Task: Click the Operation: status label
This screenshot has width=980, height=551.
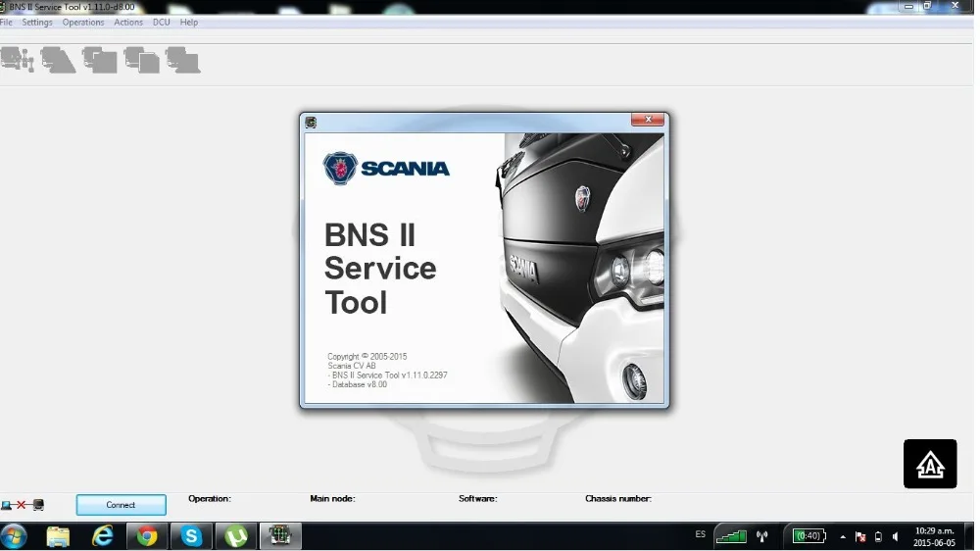Action: point(210,498)
